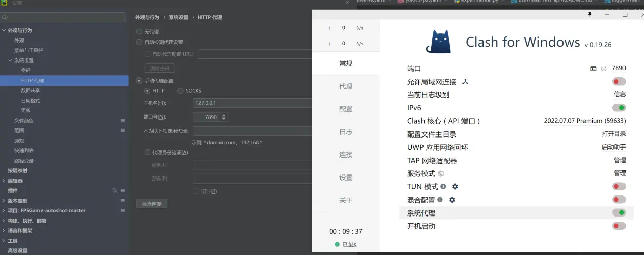Expand 项目: FPSGame-autoshot-master node

[x=4, y=210]
